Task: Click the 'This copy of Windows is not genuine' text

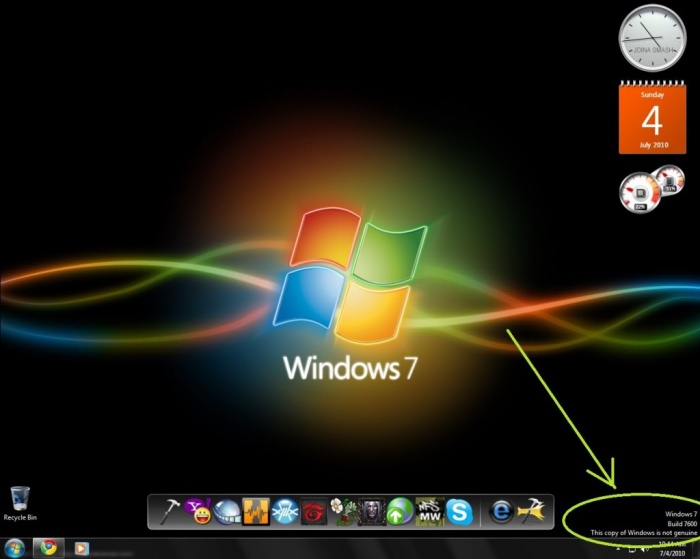Action: click(x=644, y=533)
